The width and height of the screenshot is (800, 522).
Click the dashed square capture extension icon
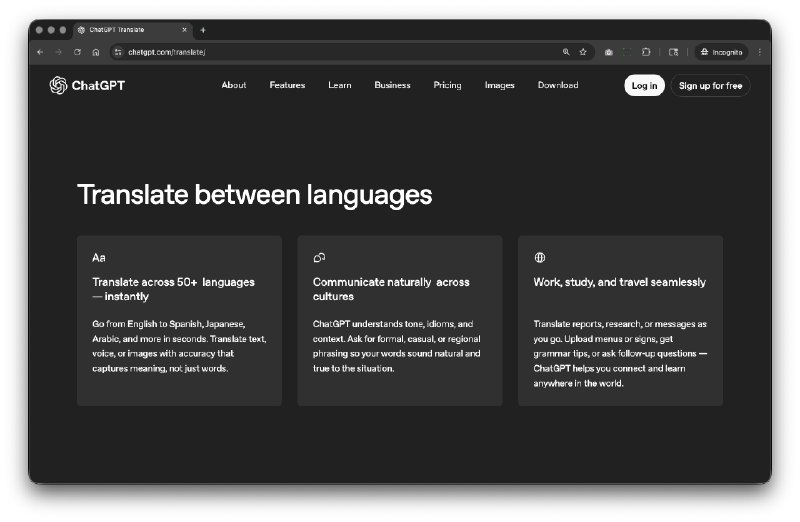tap(627, 52)
